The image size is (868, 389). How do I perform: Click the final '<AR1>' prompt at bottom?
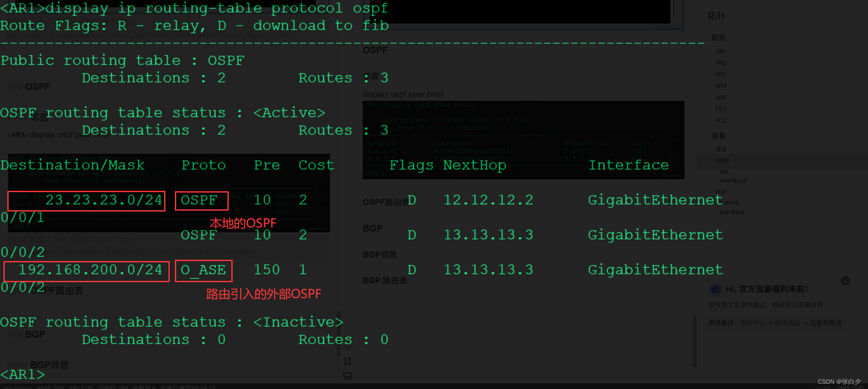tap(22, 375)
